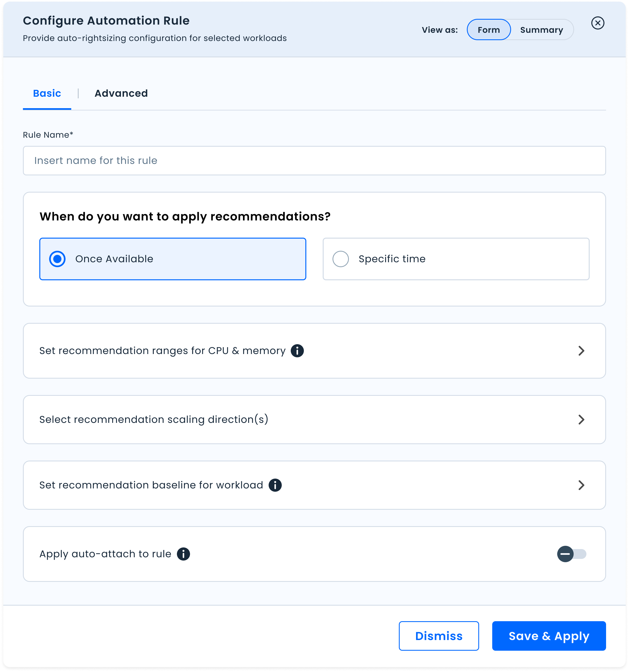Close the Configure Automation Rule dialog
The image size is (629, 672).
coord(598,23)
